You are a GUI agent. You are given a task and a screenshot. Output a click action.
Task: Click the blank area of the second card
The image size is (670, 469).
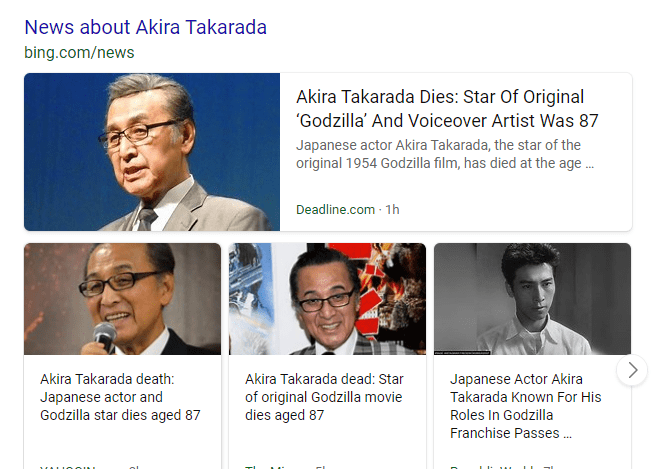(x=327, y=444)
